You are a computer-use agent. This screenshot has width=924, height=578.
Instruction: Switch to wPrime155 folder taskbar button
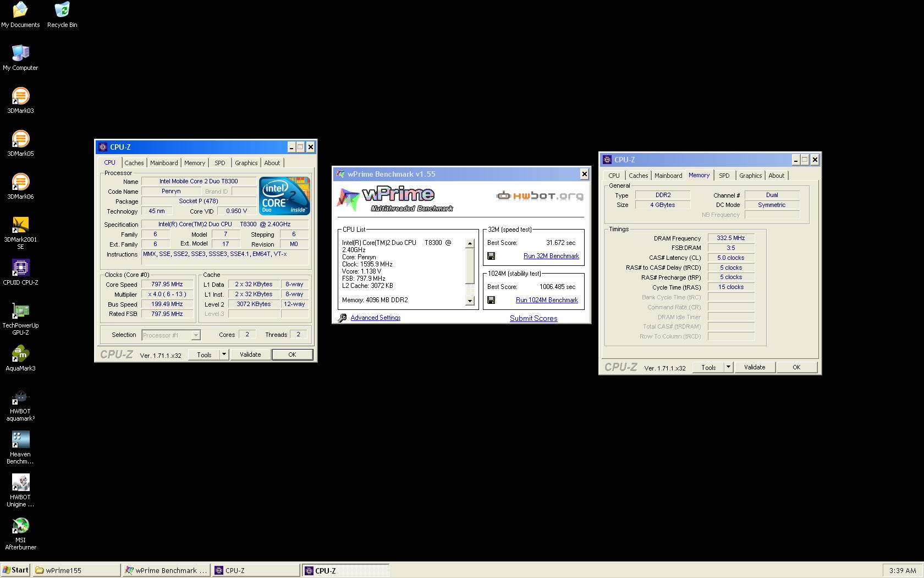[76, 570]
